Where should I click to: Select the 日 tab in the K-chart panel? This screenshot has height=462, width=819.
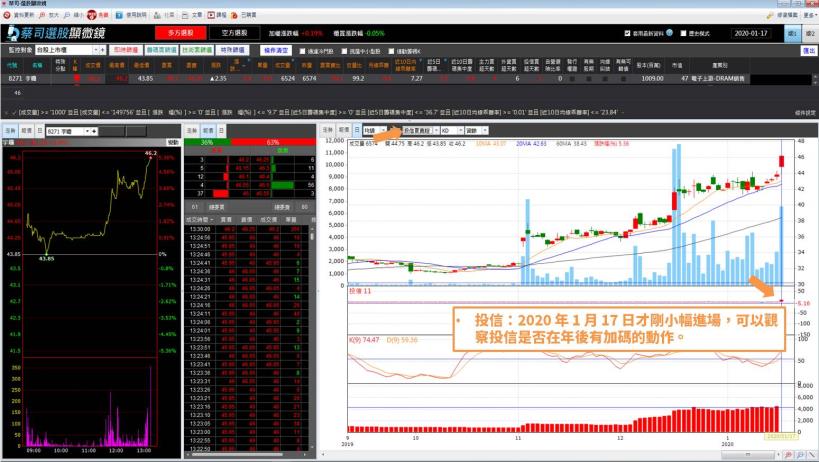357,130
